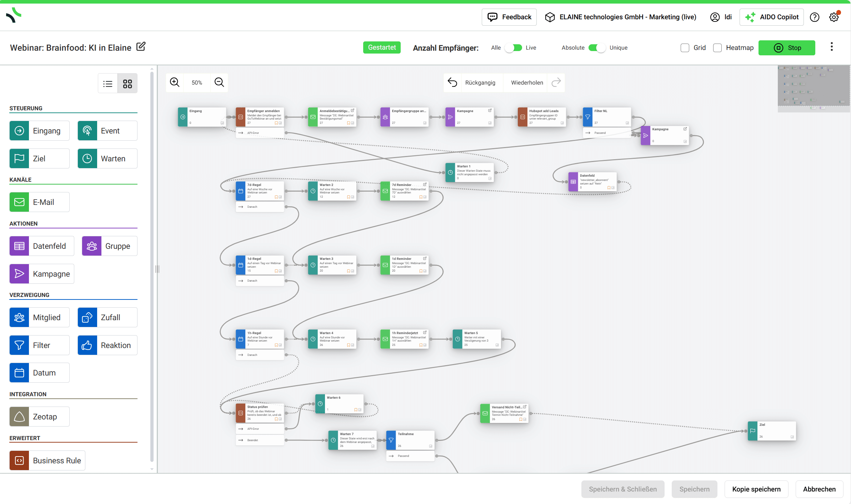Select the Teilnahme filter node
The width and height of the screenshot is (851, 504).
[411, 440]
